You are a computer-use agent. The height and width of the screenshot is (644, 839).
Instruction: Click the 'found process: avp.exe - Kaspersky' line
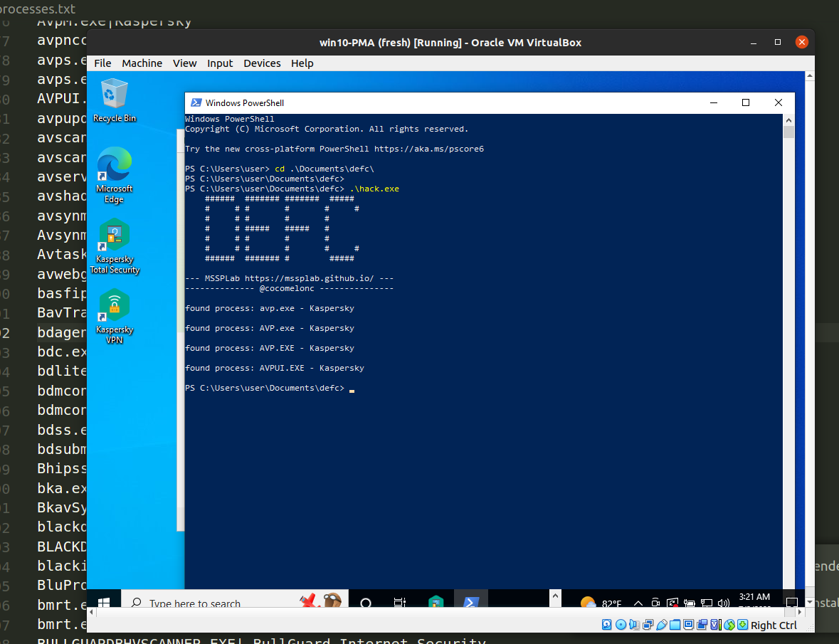(270, 308)
